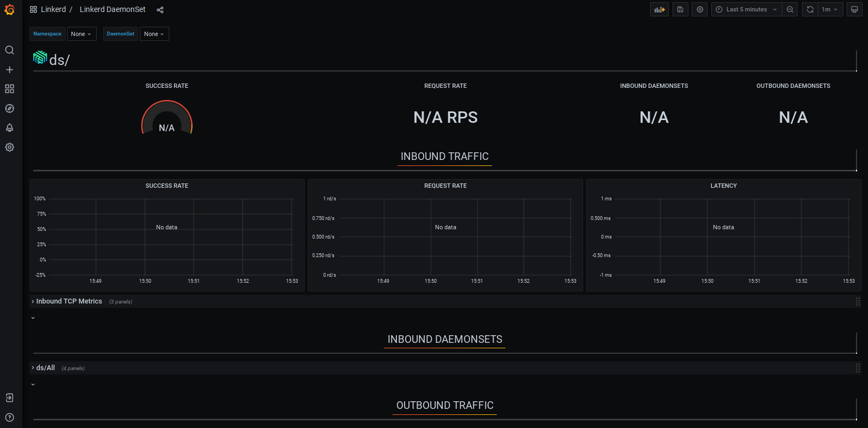Open the Explore compass icon
Viewport: 868px width, 428px height.
[x=9, y=109]
